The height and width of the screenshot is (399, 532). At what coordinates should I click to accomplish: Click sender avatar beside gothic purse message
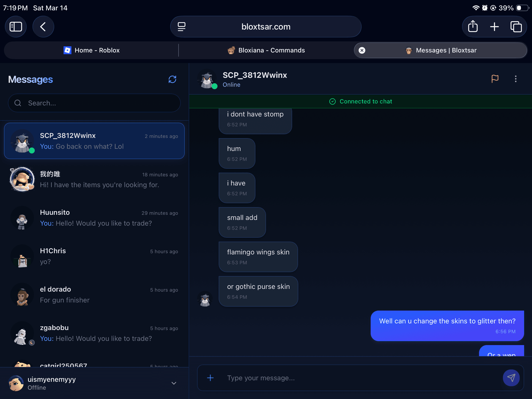point(205,299)
